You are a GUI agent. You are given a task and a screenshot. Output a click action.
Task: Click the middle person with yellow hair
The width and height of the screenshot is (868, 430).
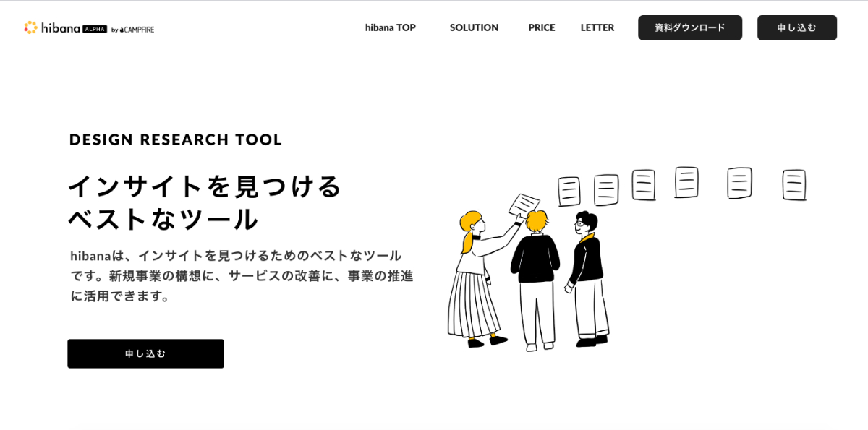tap(535, 275)
